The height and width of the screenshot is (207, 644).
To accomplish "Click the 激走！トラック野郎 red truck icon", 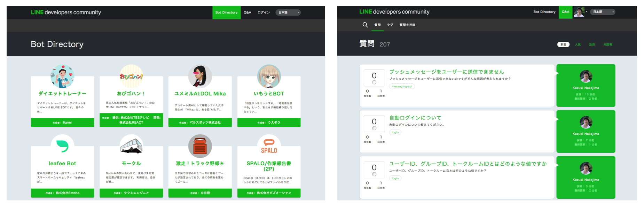I will coord(200,146).
